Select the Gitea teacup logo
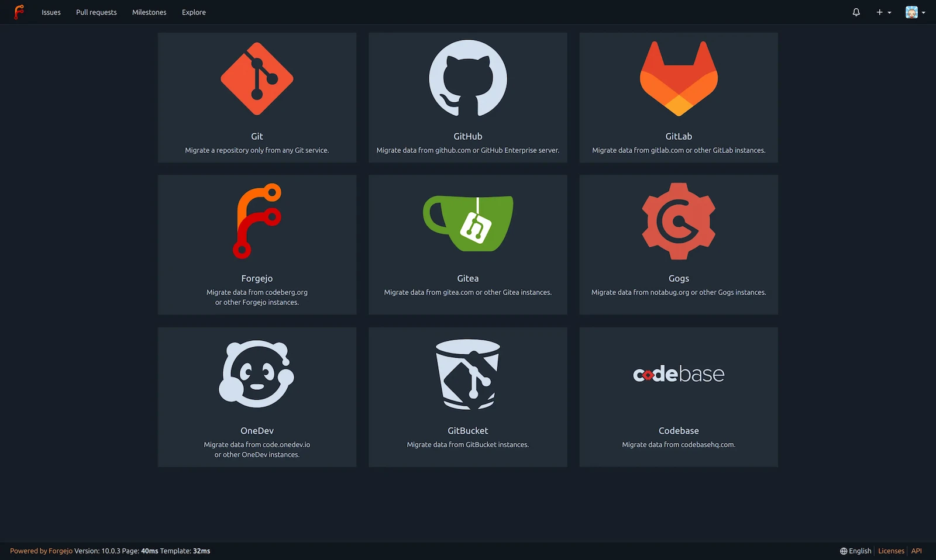 [468, 223]
